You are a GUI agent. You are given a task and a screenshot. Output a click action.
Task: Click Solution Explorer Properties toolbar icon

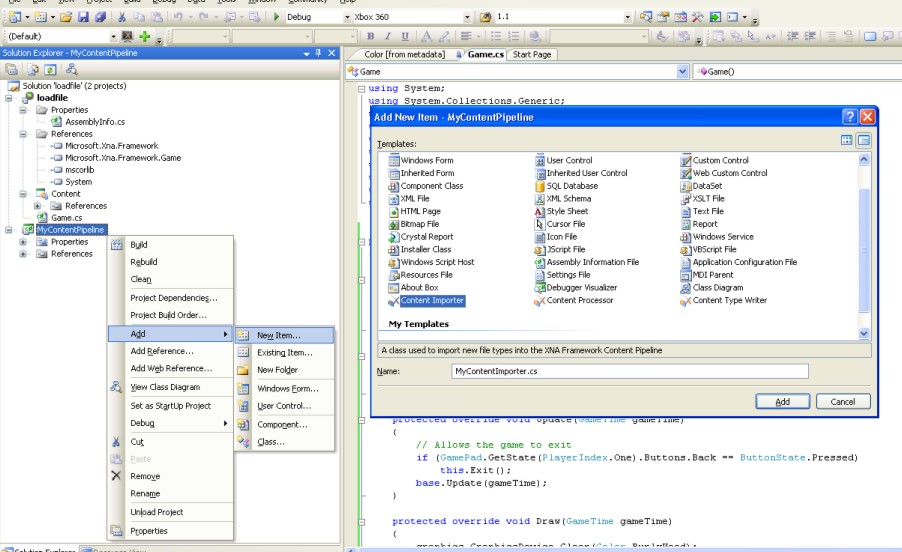(12, 70)
